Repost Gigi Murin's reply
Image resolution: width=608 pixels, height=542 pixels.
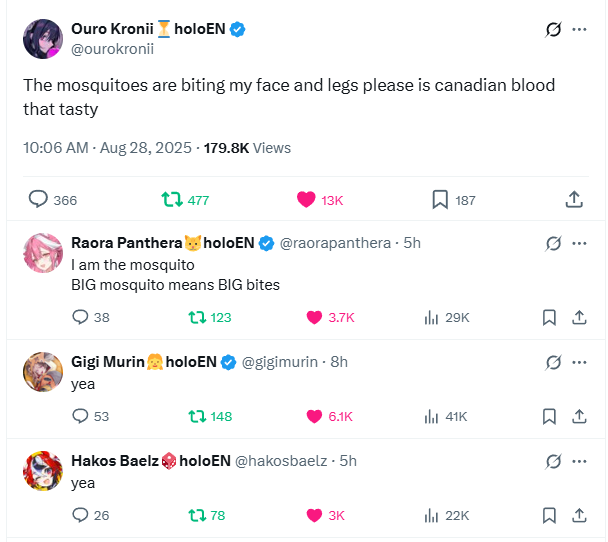tap(198, 416)
